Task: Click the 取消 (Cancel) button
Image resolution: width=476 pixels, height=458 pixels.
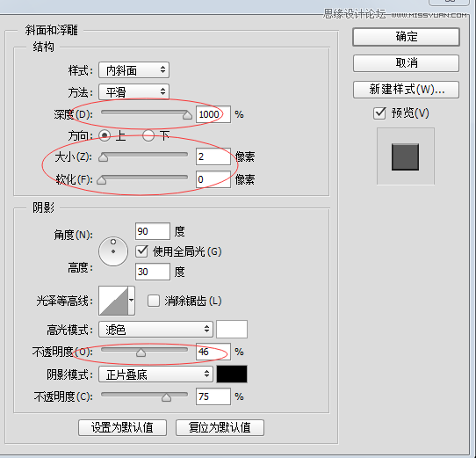Action: [406, 63]
